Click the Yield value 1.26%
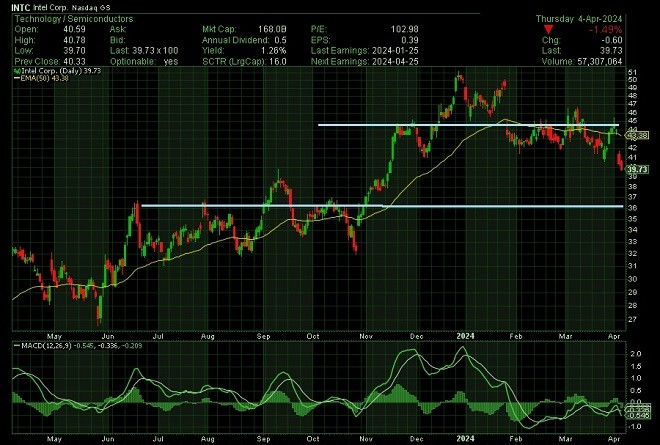 pyautogui.click(x=274, y=51)
